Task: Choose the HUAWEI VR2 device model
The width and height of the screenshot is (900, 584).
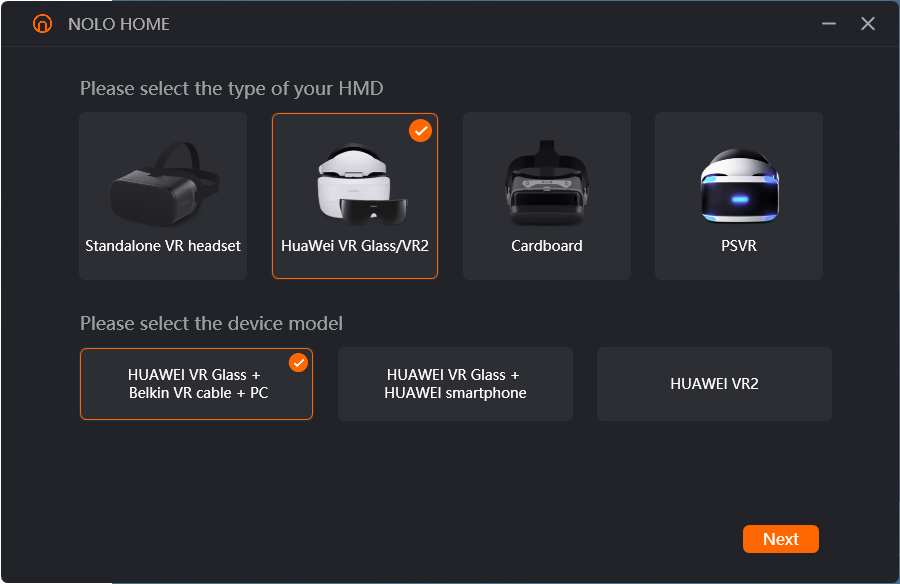Action: coord(714,384)
